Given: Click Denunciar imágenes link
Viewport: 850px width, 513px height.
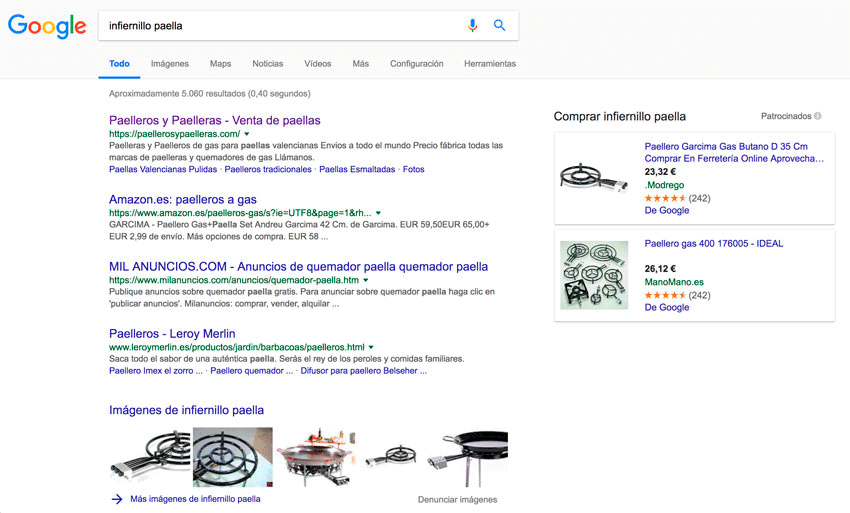Looking at the screenshot, I should point(458,499).
